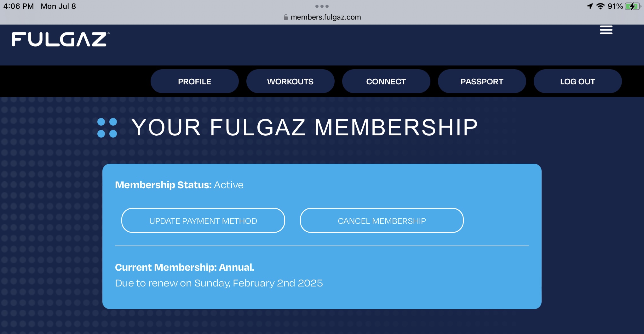Open the PROFILE page
The image size is (644, 334).
coord(194,82)
